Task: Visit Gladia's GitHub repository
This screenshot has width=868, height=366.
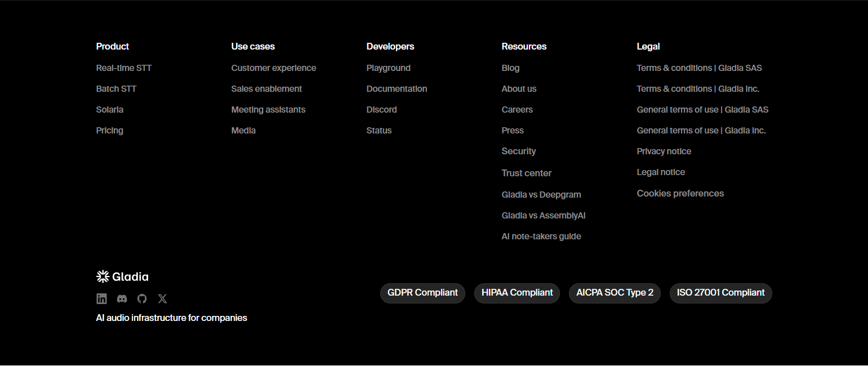Action: tap(142, 298)
